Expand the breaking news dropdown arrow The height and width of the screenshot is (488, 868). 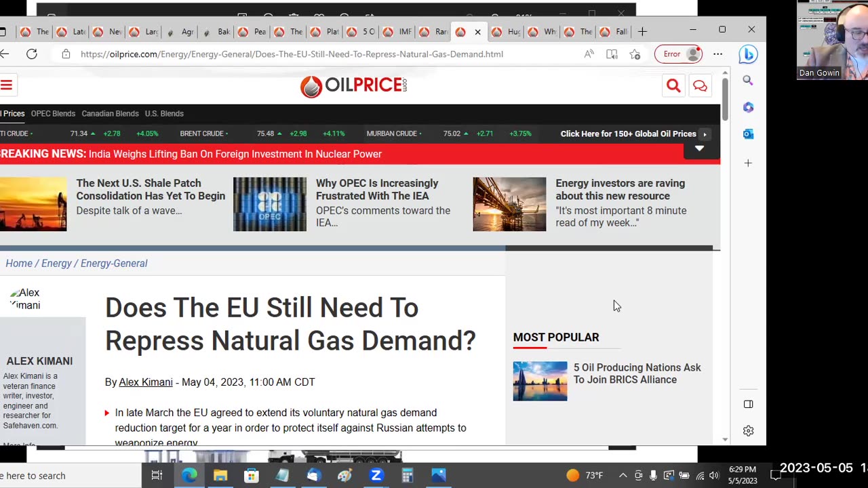pos(699,148)
